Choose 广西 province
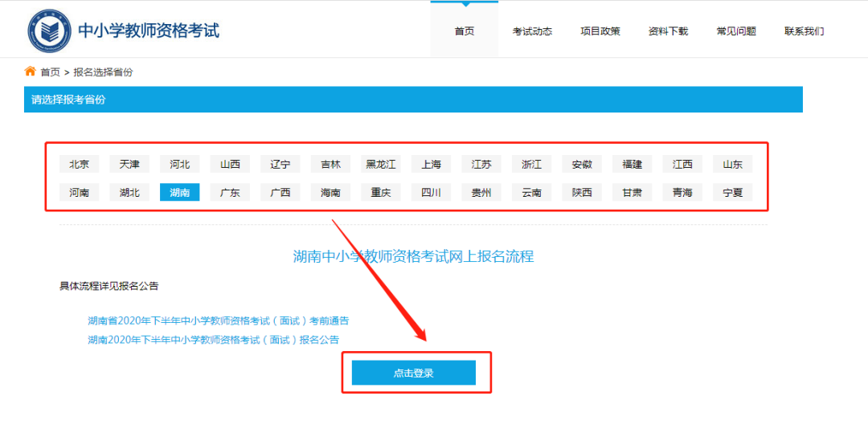This screenshot has width=868, height=441. pyautogui.click(x=280, y=193)
